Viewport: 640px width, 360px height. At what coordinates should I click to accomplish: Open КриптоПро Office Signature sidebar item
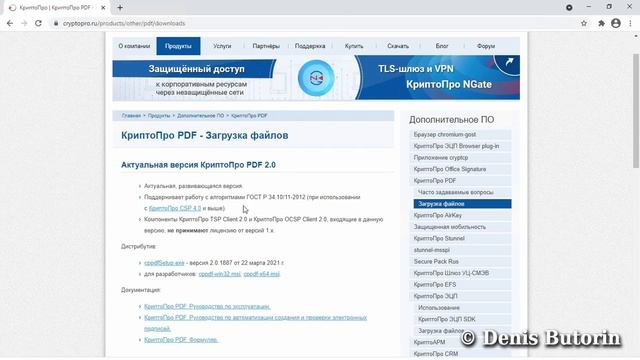click(x=460, y=169)
